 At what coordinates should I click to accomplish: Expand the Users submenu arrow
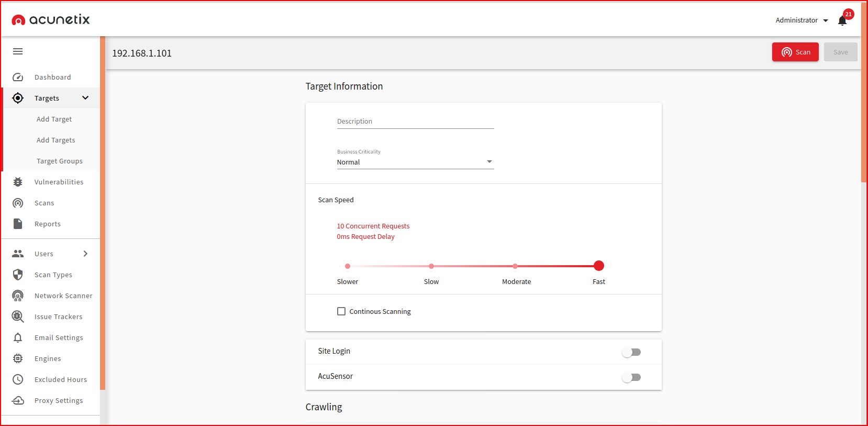click(x=85, y=254)
